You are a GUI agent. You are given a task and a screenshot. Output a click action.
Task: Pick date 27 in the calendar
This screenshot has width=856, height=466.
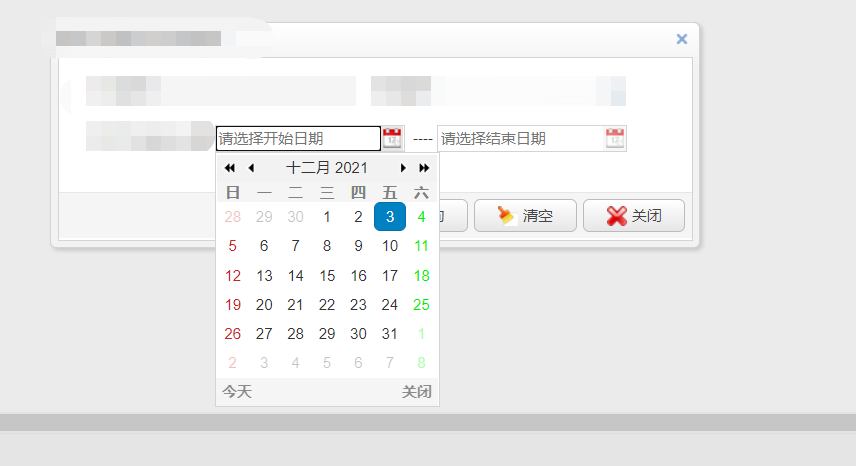click(x=264, y=333)
